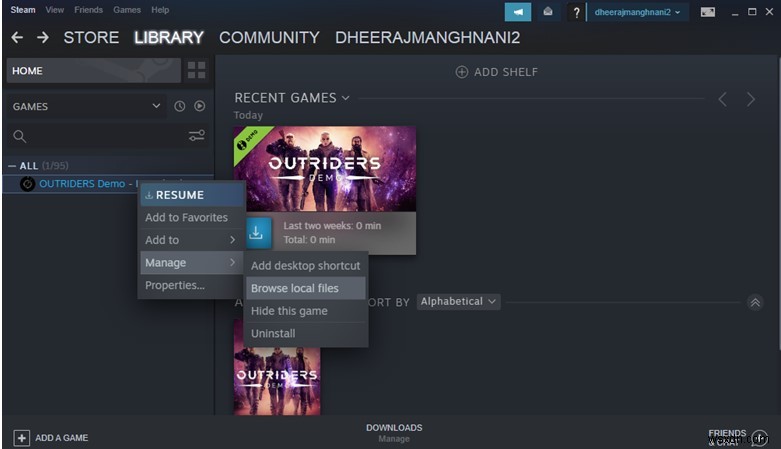Select RESUME in the context menu
Viewport: 781px width, 449px height.
point(191,195)
